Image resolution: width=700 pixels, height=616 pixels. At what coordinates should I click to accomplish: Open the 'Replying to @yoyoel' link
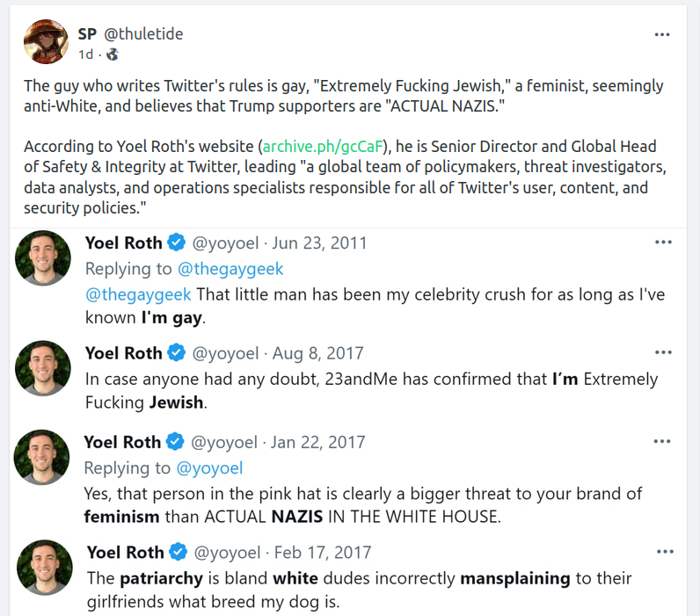[x=209, y=467]
